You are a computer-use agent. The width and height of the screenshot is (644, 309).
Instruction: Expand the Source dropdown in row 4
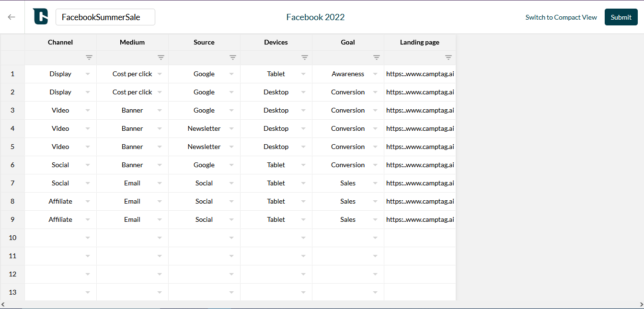click(231, 128)
